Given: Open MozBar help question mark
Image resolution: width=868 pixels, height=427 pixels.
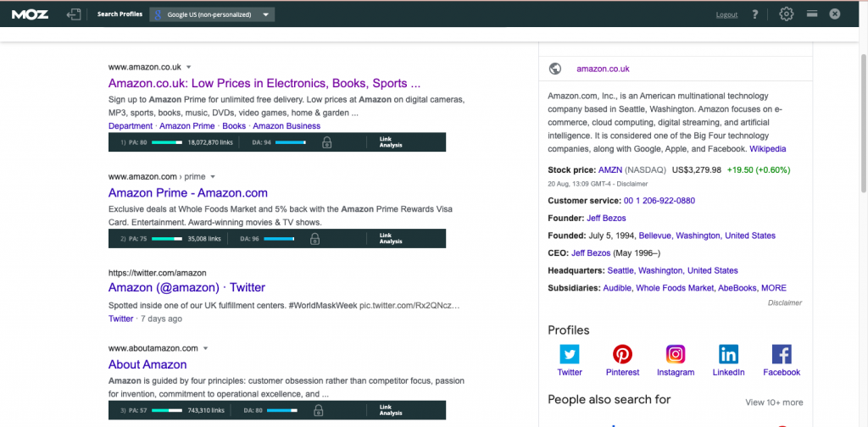Looking at the screenshot, I should point(754,14).
